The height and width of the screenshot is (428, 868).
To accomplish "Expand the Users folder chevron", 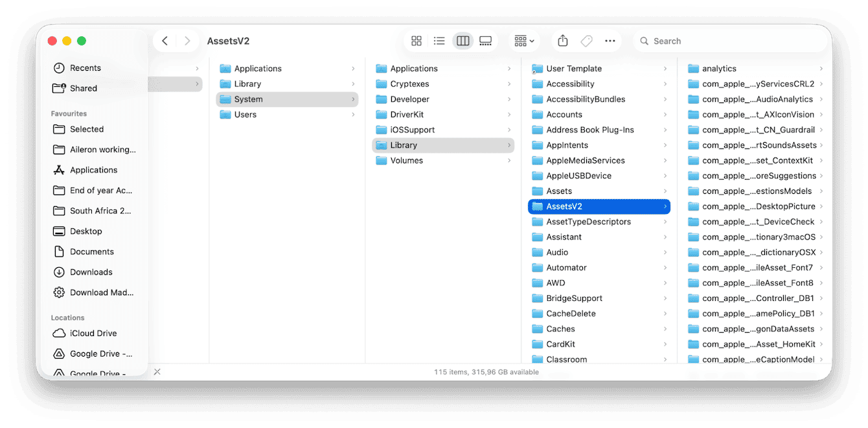I will point(353,115).
